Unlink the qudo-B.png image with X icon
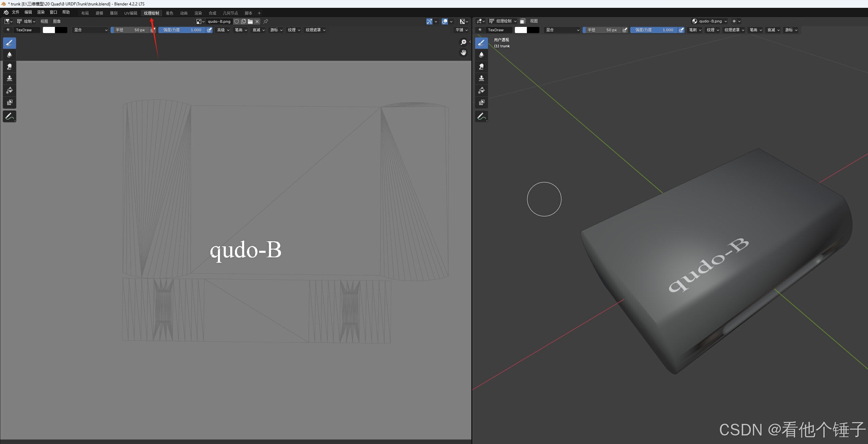 coord(257,21)
